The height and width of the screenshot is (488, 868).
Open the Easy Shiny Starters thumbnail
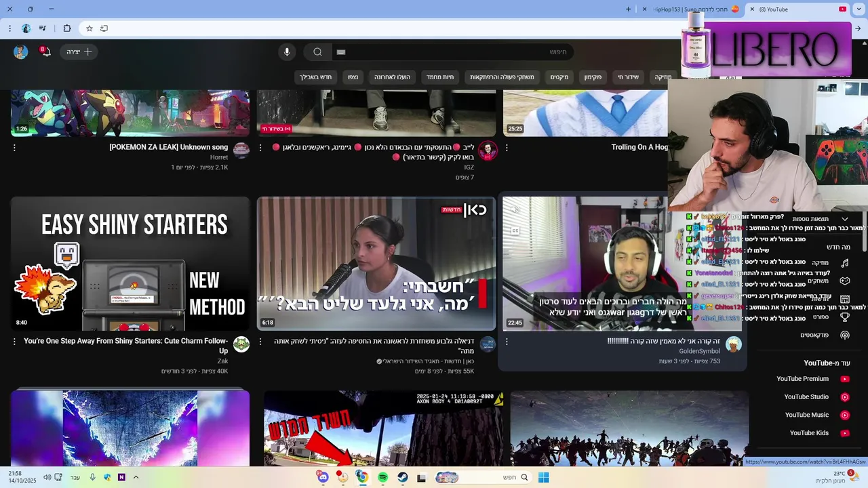130,264
